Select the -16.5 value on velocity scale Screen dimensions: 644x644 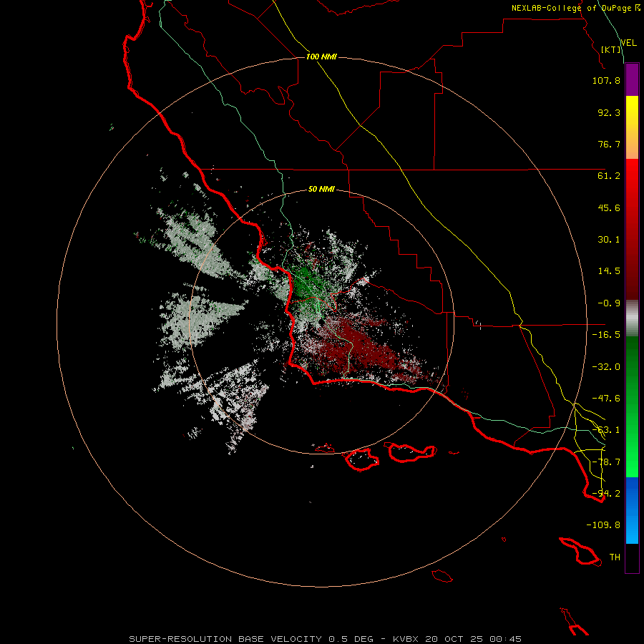point(606,335)
